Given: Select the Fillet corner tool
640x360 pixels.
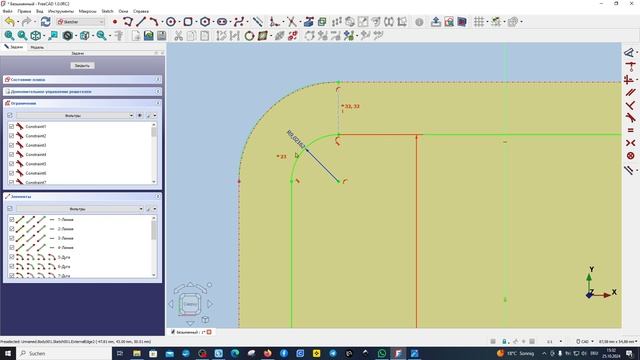Looking at the screenshot, I should 275,22.
